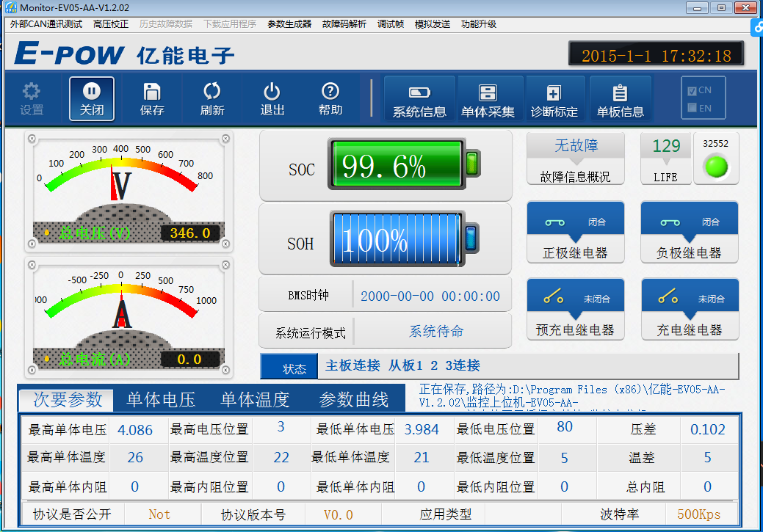The image size is (763, 532).
Task: Click the 保存 save icon
Action: click(x=152, y=98)
